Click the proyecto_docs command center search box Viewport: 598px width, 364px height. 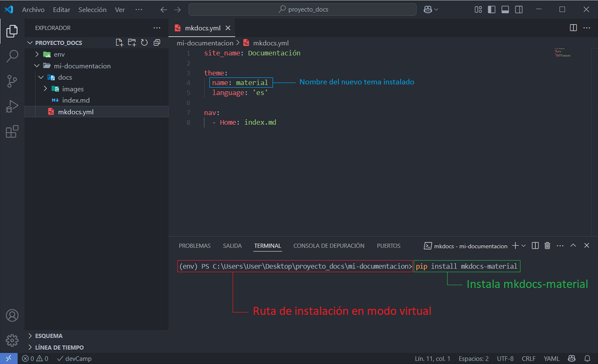tap(303, 10)
